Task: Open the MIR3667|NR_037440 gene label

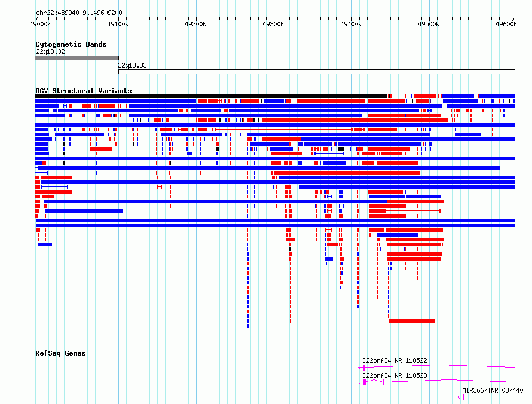Action: [493, 390]
